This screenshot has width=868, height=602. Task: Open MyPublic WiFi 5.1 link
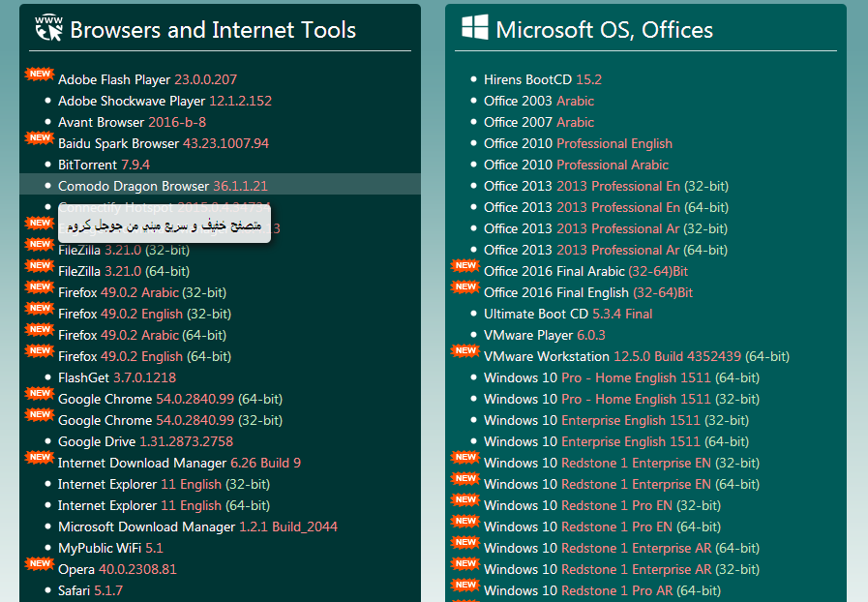coord(110,548)
